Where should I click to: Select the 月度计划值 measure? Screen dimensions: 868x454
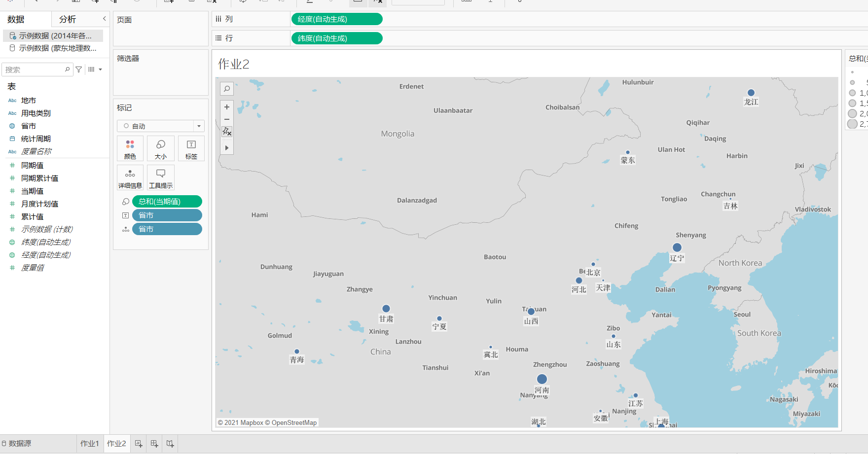tap(39, 204)
